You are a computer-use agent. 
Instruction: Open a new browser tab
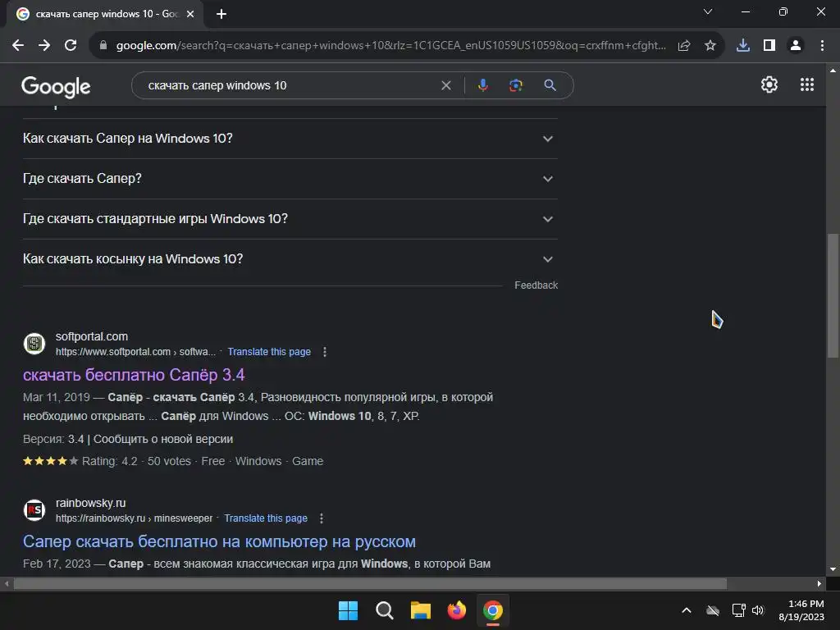pyautogui.click(x=221, y=14)
